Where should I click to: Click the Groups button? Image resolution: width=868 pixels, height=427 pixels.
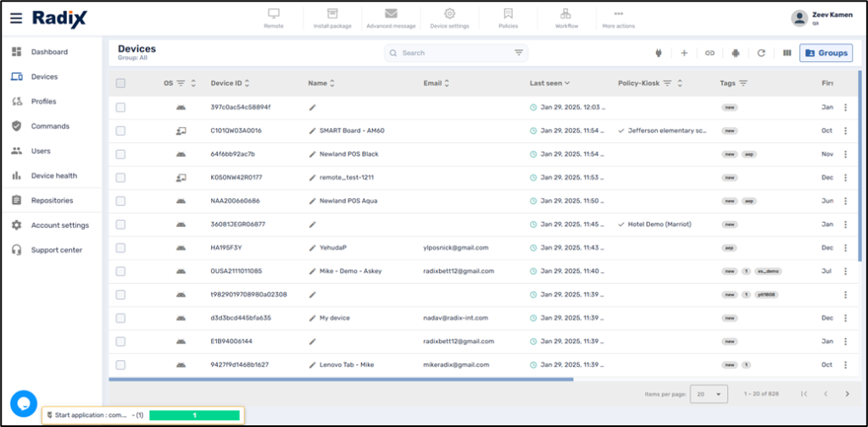tap(826, 53)
